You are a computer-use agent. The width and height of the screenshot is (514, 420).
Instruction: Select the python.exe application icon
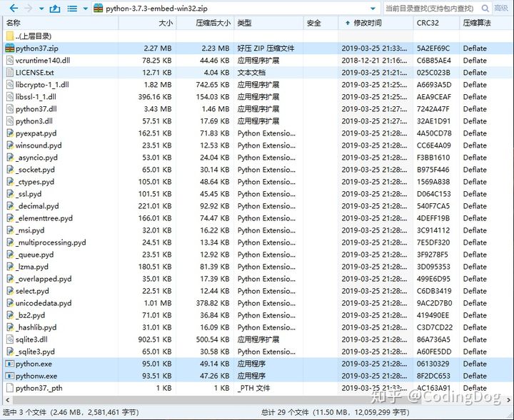point(10,364)
